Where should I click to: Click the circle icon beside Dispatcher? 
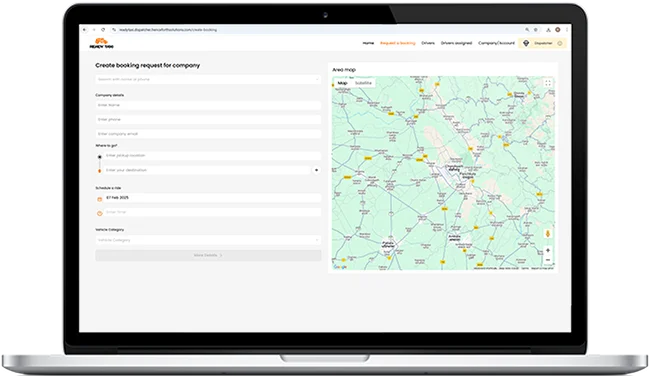point(560,43)
